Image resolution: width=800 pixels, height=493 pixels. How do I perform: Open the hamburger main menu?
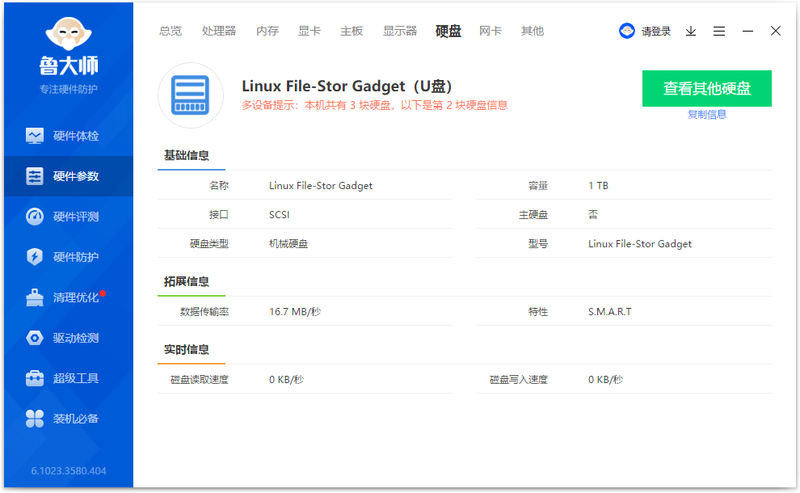719,31
